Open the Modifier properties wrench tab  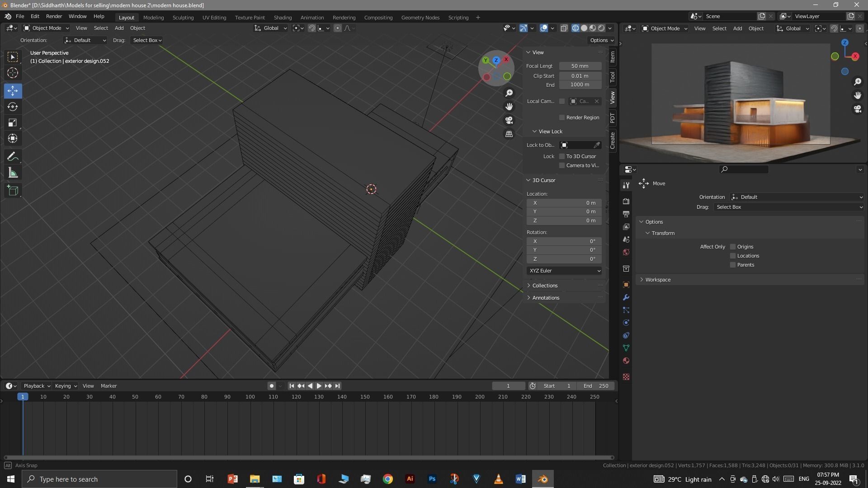[626, 298]
